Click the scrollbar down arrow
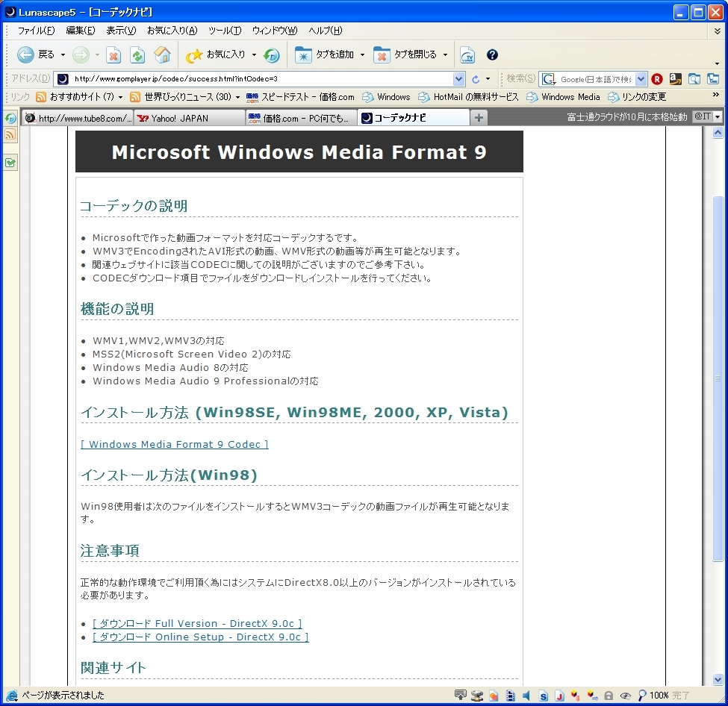Screen dimensions: 728x706 coord(718,679)
